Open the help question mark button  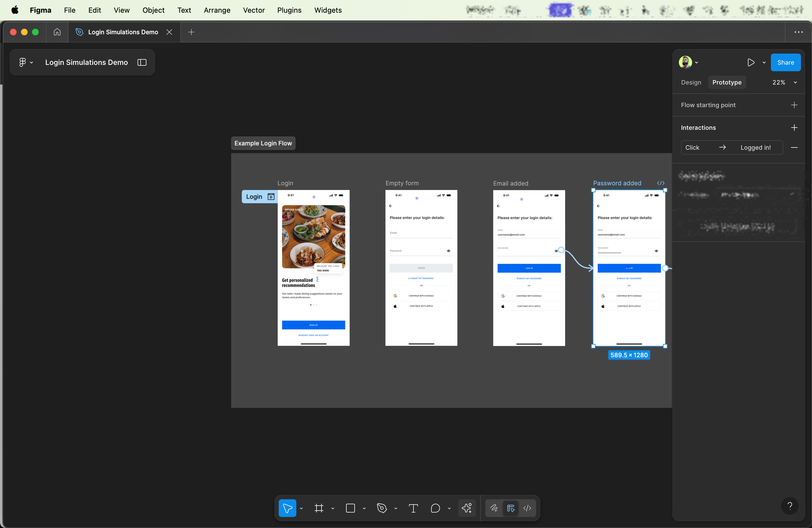(789, 505)
